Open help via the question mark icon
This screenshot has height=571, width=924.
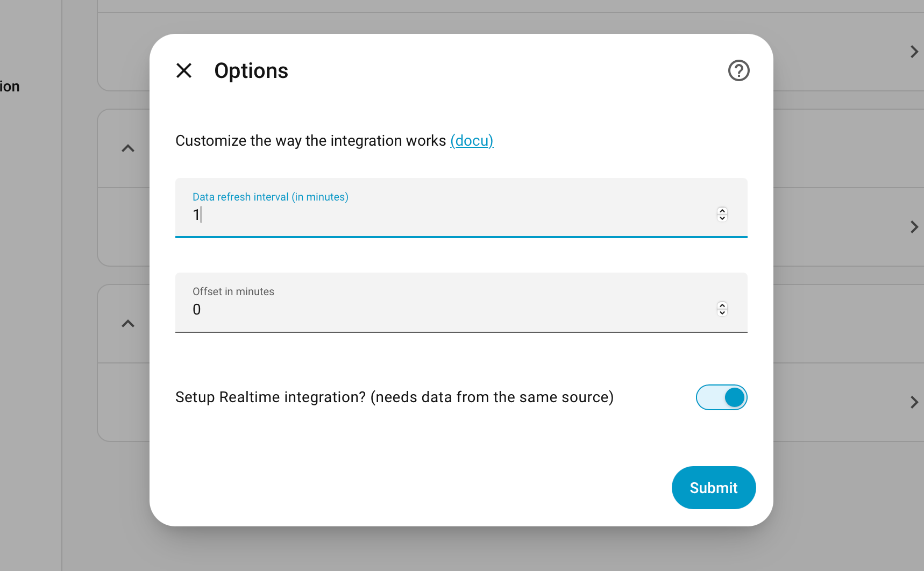(738, 70)
